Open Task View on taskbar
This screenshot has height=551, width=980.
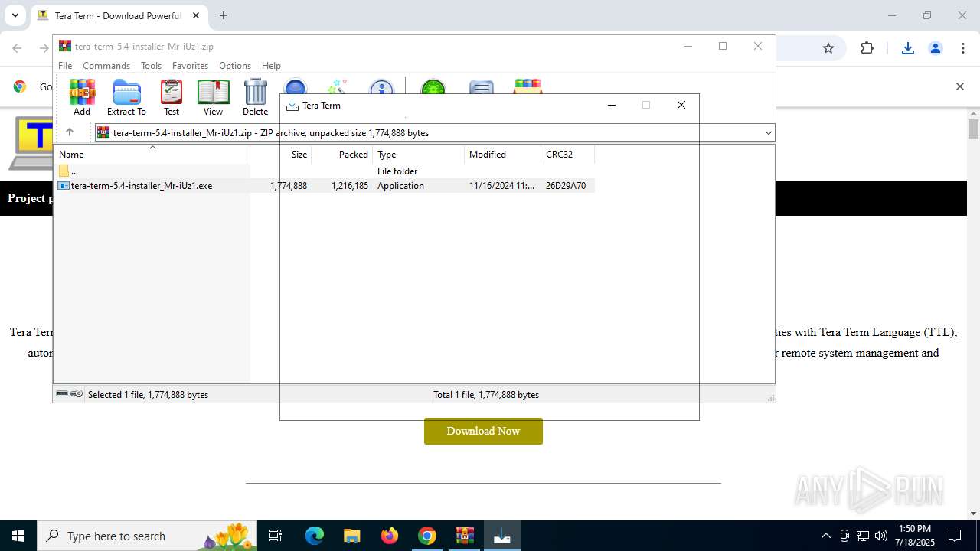coord(276,536)
